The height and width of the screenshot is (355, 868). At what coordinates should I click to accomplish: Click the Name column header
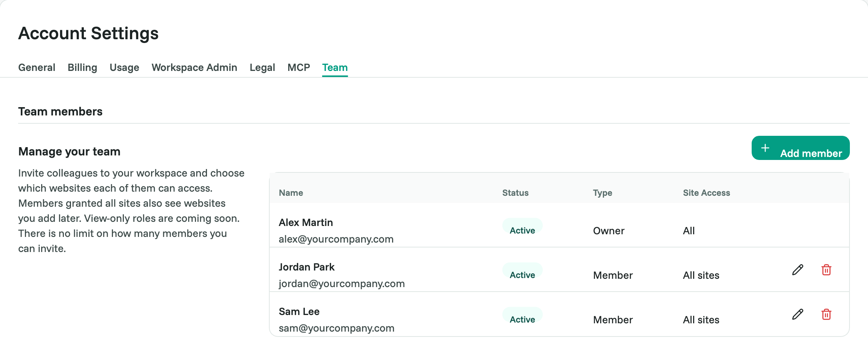pyautogui.click(x=291, y=193)
